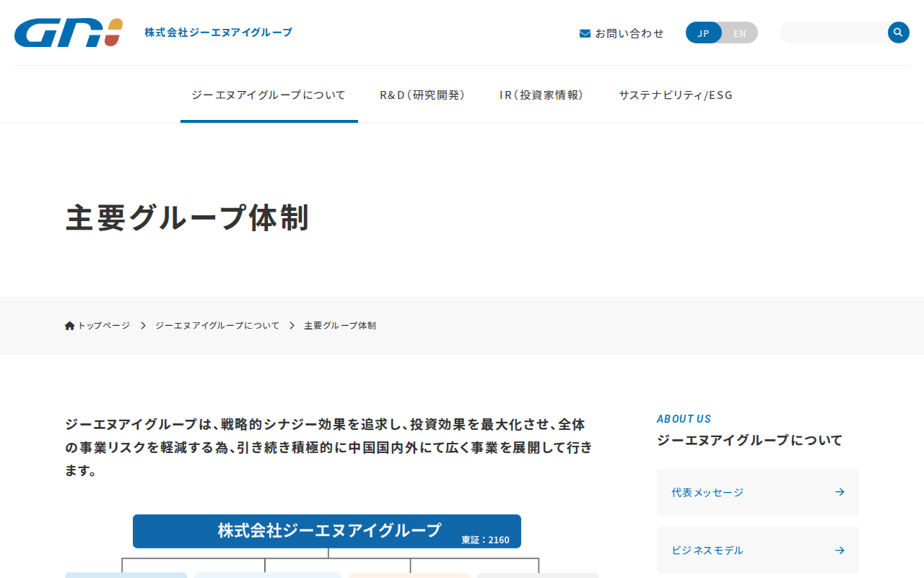This screenshot has width=924, height=578.
Task: Open the IR(投資家情報) menu
Action: [x=541, y=95]
